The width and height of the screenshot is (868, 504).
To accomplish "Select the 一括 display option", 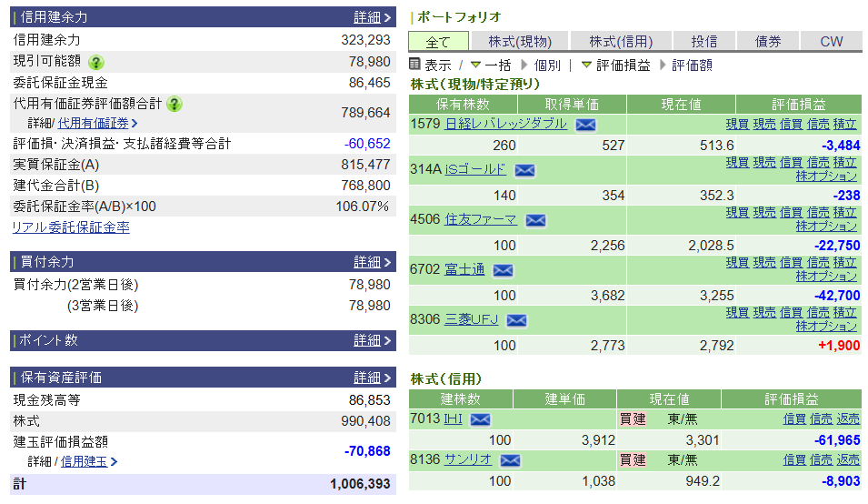I will pos(497,66).
